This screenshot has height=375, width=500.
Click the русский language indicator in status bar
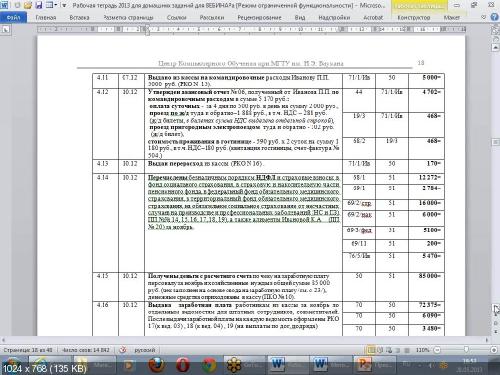145,350
